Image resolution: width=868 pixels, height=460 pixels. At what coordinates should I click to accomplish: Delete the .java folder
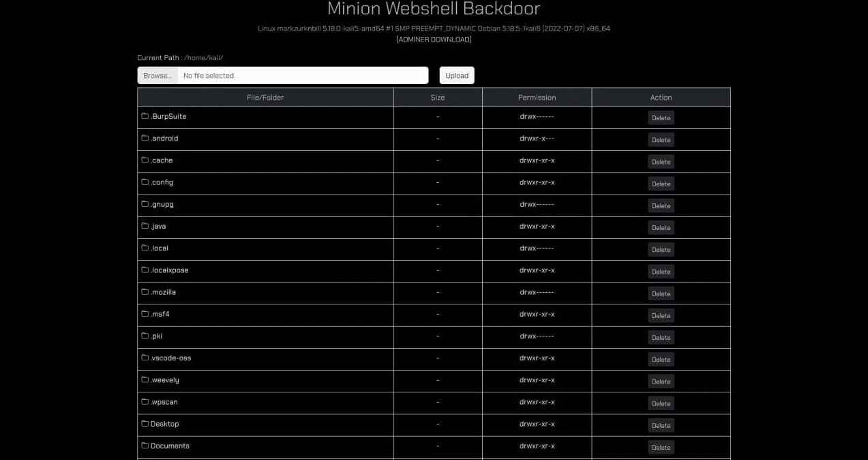[661, 227]
